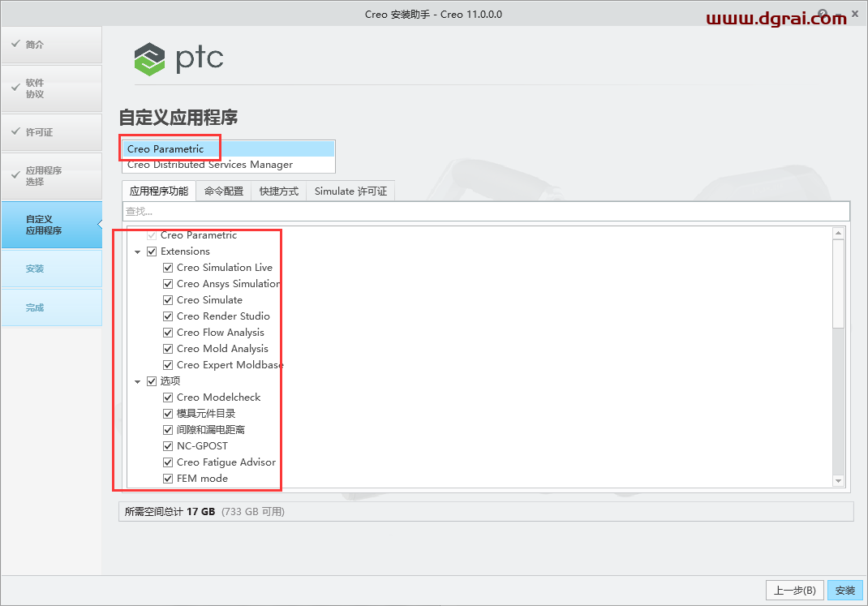Toggle Creo Fatigue Advisor checkbox
Screen dimensions: 868x606
pyautogui.click(x=168, y=462)
